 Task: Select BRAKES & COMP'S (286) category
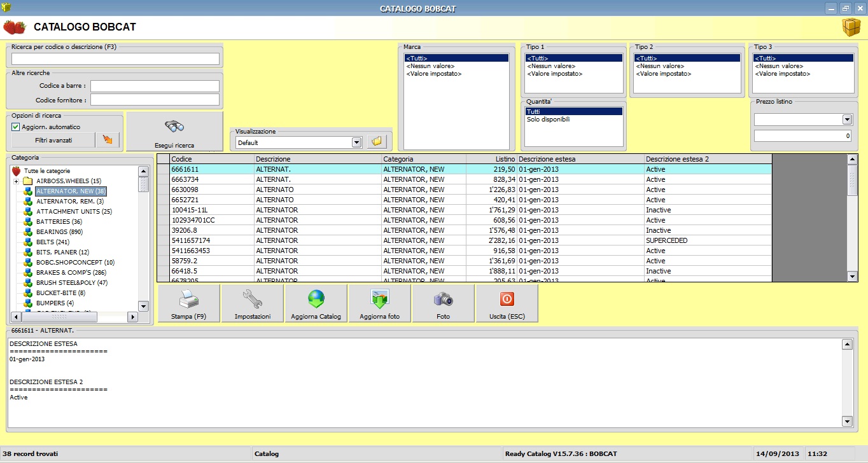click(71, 272)
